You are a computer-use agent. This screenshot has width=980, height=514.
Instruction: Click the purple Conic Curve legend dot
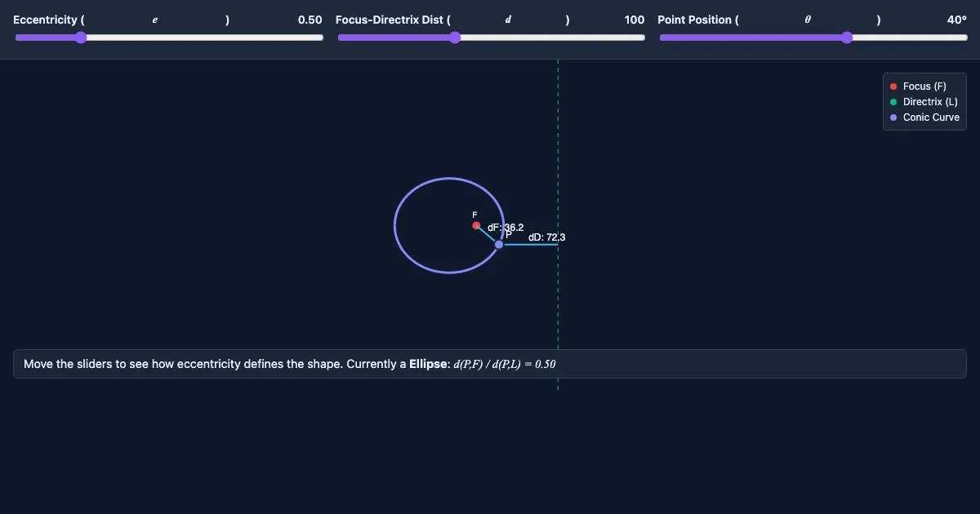click(x=893, y=117)
